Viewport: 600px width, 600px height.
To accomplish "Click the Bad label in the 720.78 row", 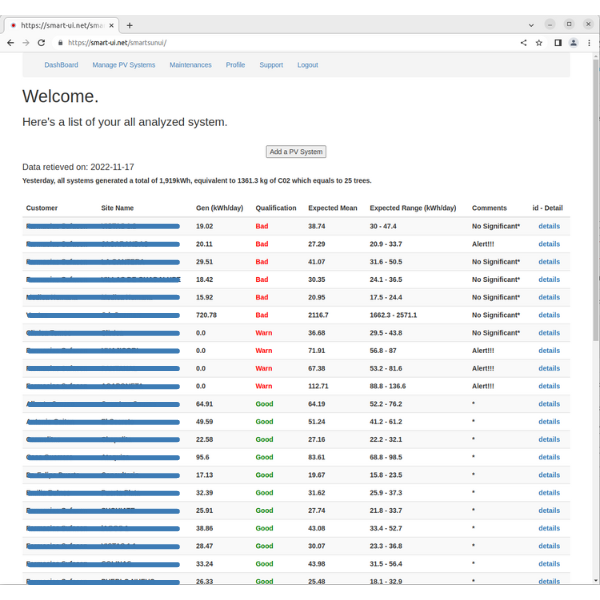I will click(x=262, y=315).
